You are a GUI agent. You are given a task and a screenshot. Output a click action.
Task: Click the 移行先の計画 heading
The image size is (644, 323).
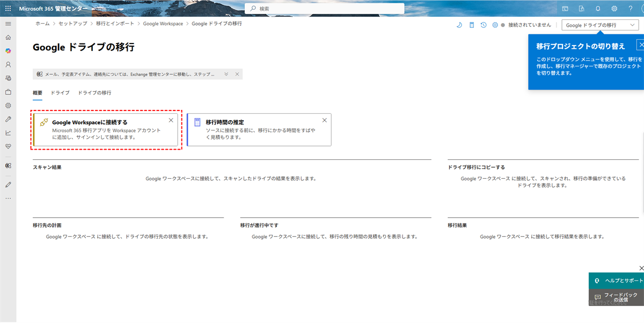(47, 225)
